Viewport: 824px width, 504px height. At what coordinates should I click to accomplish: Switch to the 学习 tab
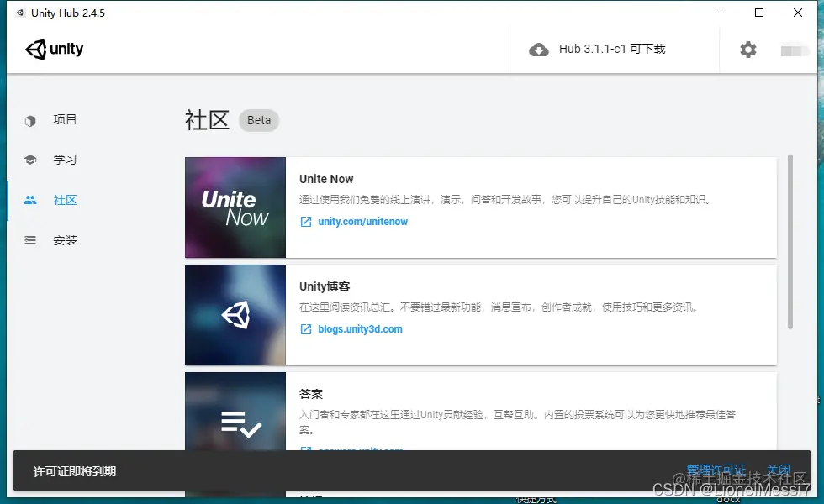click(x=65, y=160)
